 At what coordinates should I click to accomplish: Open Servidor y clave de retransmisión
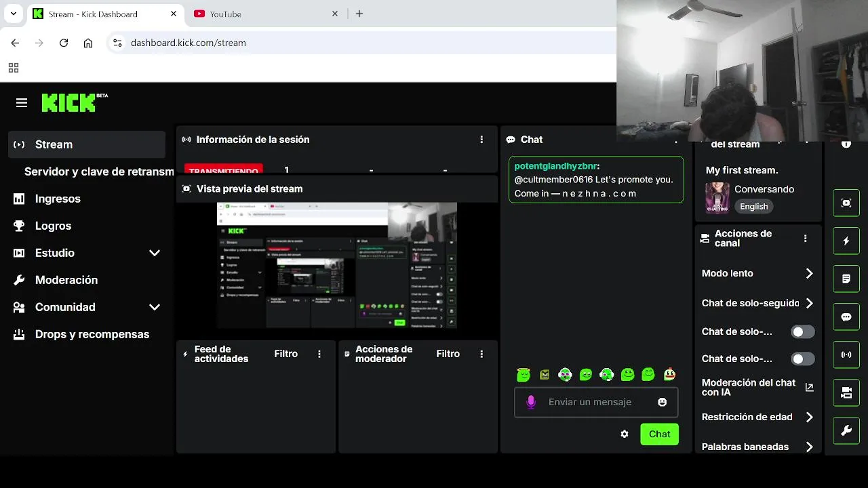(99, 171)
